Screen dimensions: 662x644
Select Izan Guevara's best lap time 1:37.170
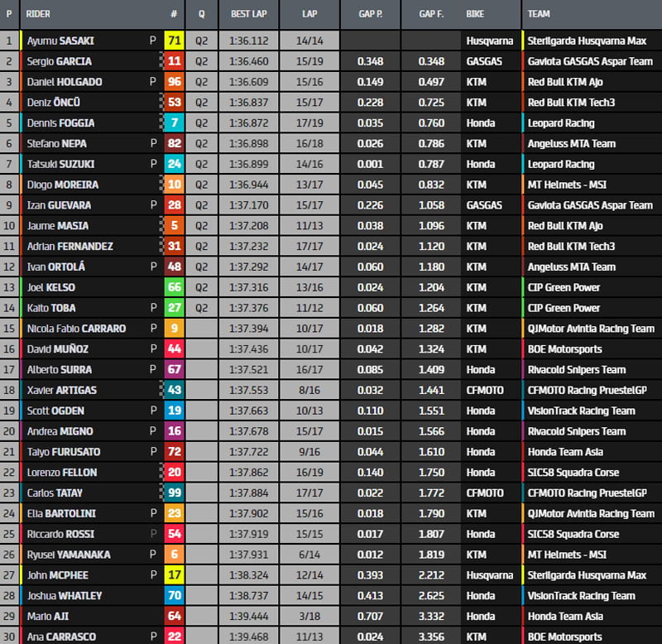[x=248, y=204]
